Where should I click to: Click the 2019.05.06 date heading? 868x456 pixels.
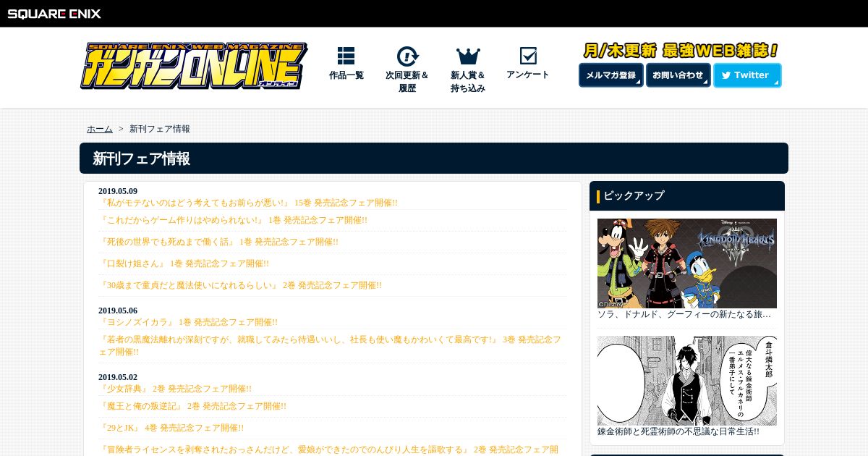118,311
